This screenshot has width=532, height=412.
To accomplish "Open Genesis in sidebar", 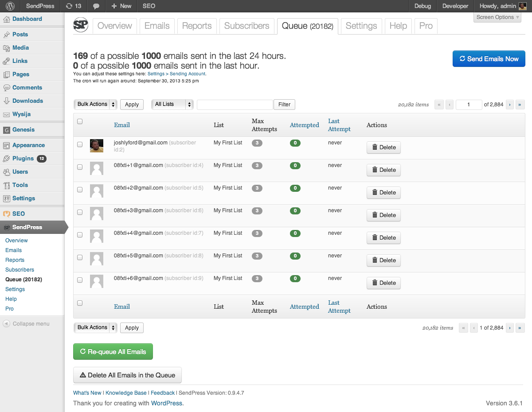I will pos(23,129).
